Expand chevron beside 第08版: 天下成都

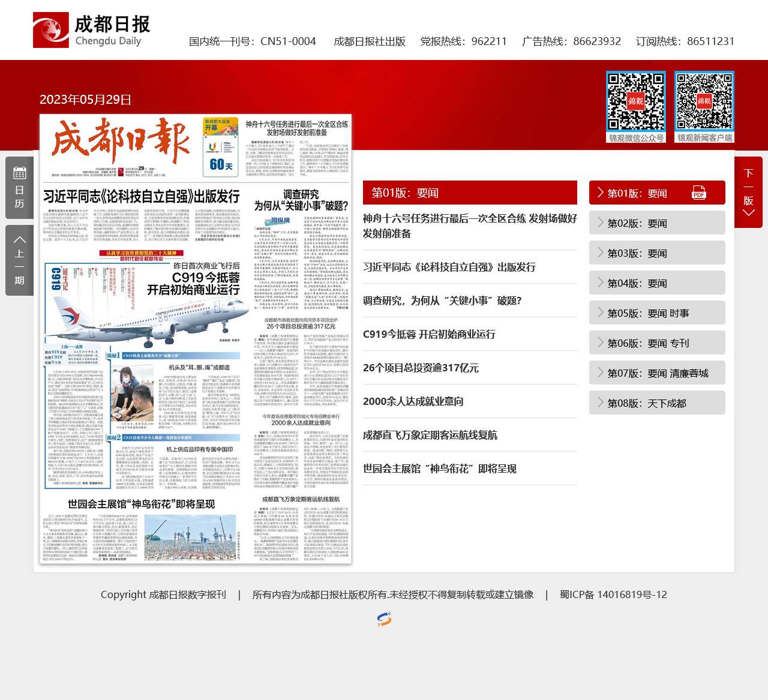tap(600, 402)
